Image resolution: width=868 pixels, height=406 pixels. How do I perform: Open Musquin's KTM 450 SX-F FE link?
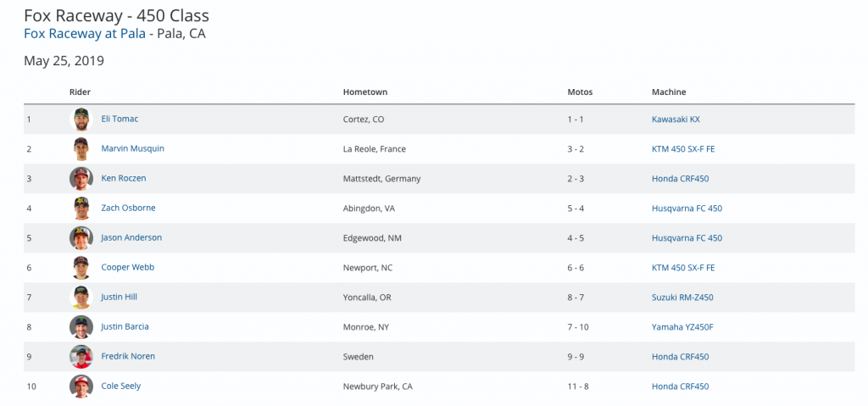683,149
